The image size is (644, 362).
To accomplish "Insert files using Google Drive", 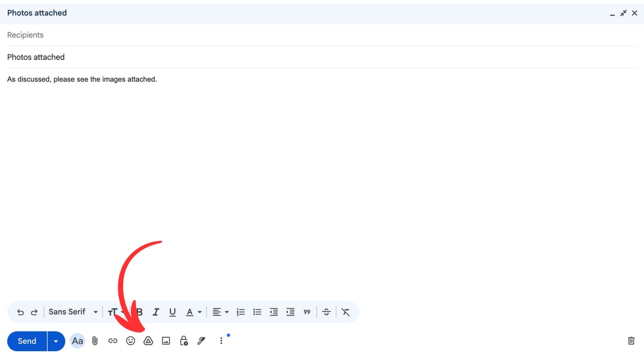I will 148,341.
